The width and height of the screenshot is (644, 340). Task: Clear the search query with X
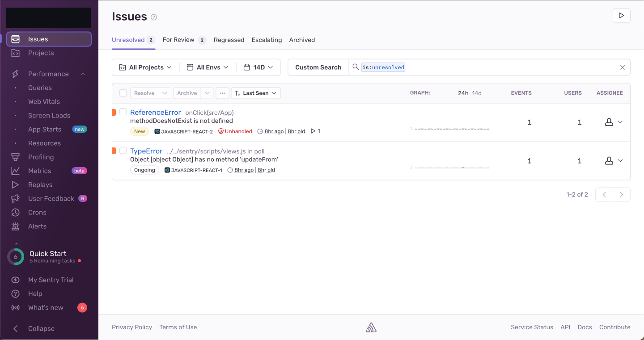coord(622,67)
